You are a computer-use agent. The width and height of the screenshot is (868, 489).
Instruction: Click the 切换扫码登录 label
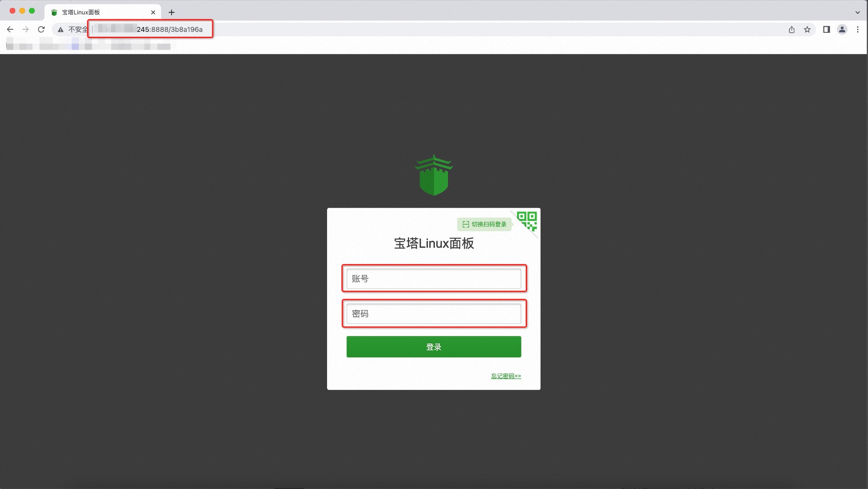coord(485,224)
